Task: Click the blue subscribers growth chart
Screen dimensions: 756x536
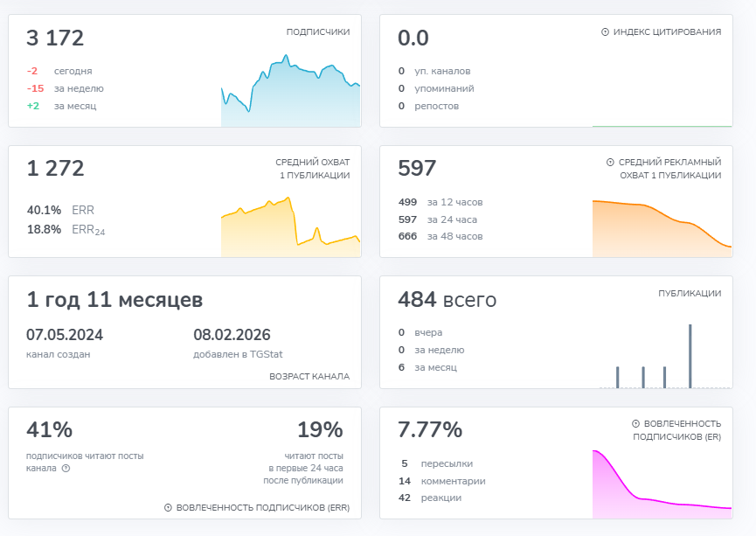Action: (x=290, y=94)
